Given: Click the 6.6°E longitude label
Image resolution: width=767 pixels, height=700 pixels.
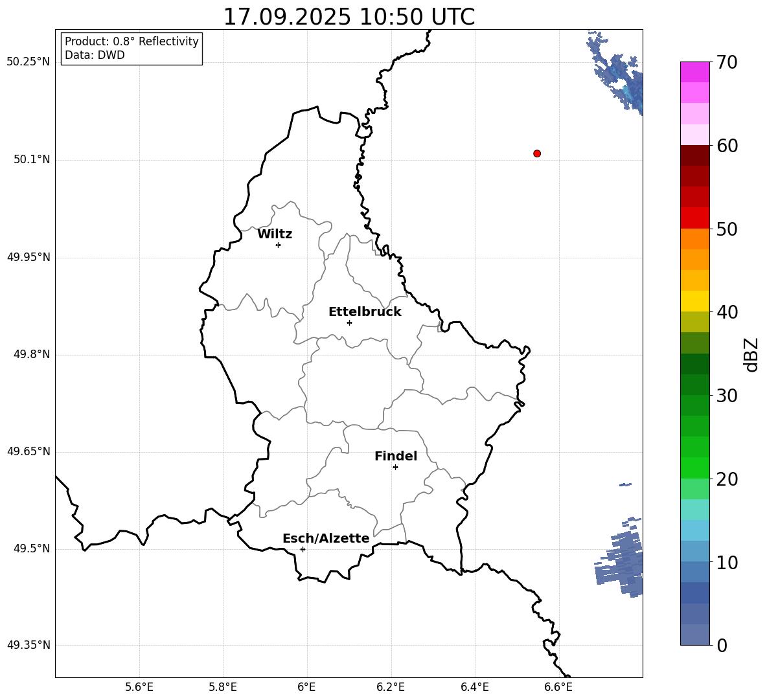Looking at the screenshot, I should pyautogui.click(x=558, y=687).
